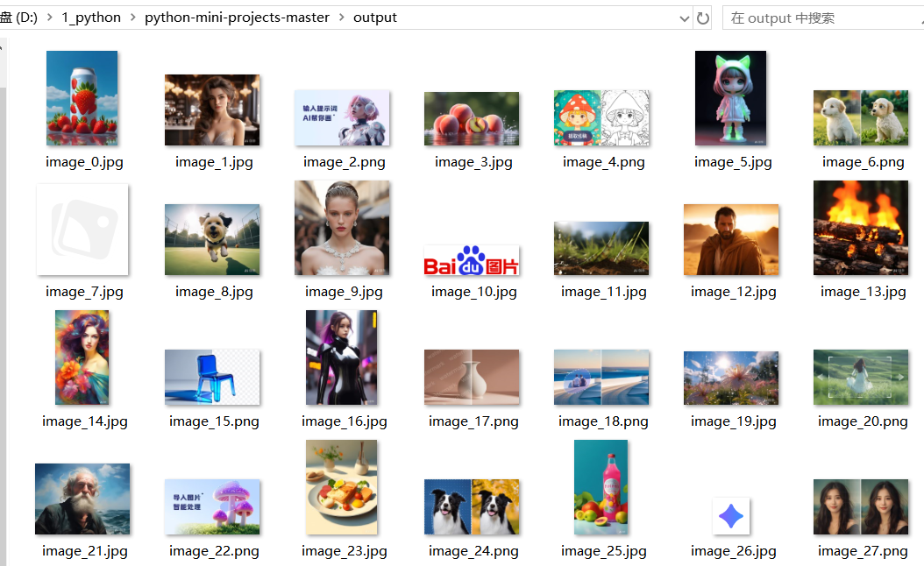Select the image_12.jpg desert man thumbnail
Viewport: 924px width, 566px height.
point(731,240)
